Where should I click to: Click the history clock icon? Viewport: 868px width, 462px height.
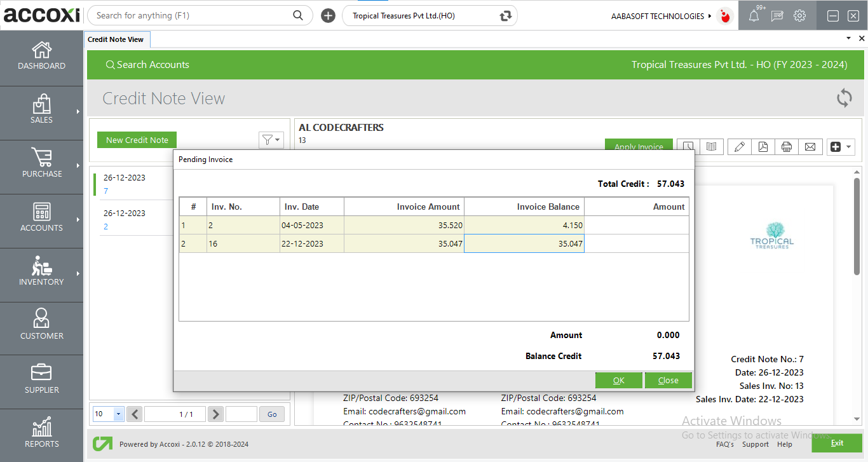click(688, 146)
